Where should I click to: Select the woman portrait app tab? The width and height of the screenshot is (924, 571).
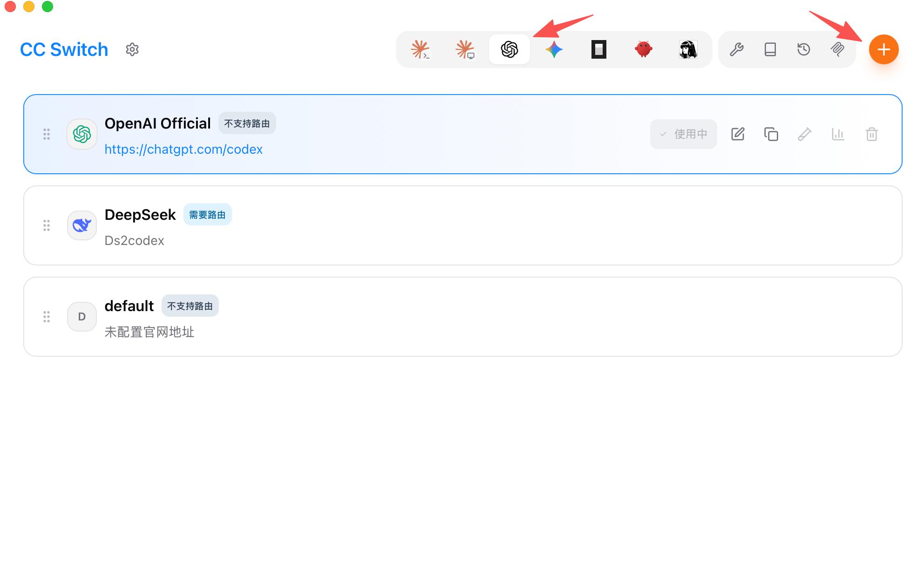(688, 49)
